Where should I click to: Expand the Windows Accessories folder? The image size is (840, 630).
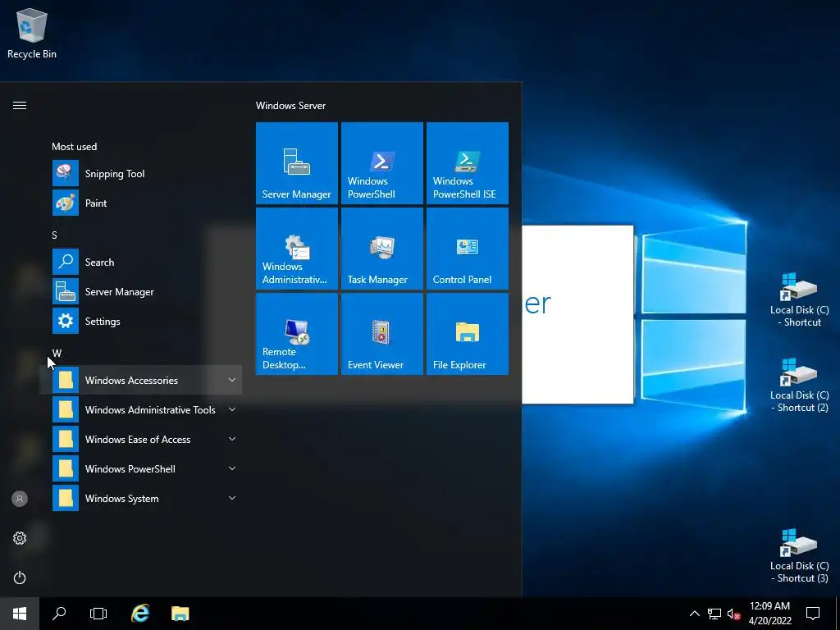[x=140, y=380]
